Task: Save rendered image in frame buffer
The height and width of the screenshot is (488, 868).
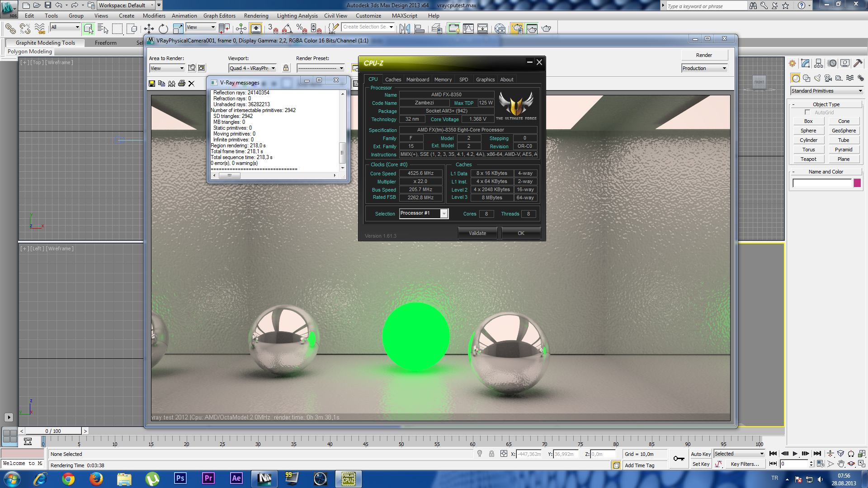Action: click(x=152, y=84)
